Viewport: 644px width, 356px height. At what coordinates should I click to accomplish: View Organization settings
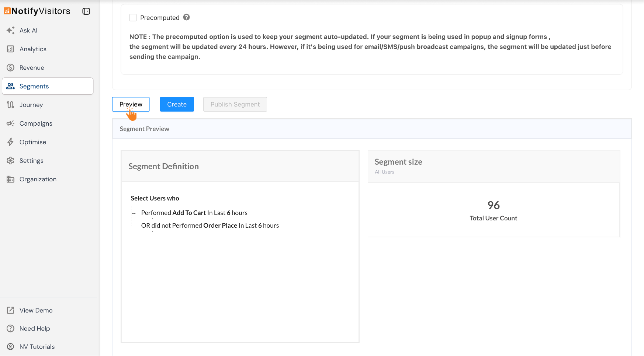click(x=37, y=179)
